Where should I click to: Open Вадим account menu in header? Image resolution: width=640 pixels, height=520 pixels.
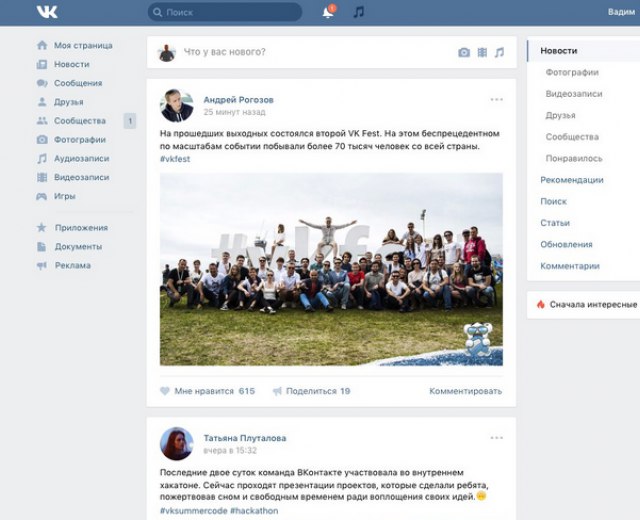click(x=622, y=12)
